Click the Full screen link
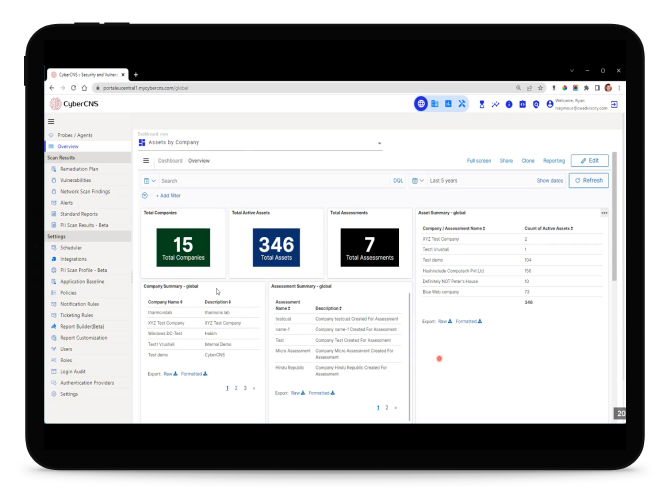Viewport: 670px width, 494px height. point(479,160)
